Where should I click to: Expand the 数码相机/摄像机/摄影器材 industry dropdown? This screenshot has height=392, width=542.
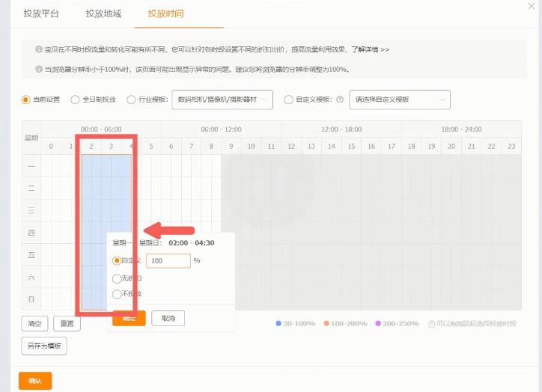222,99
